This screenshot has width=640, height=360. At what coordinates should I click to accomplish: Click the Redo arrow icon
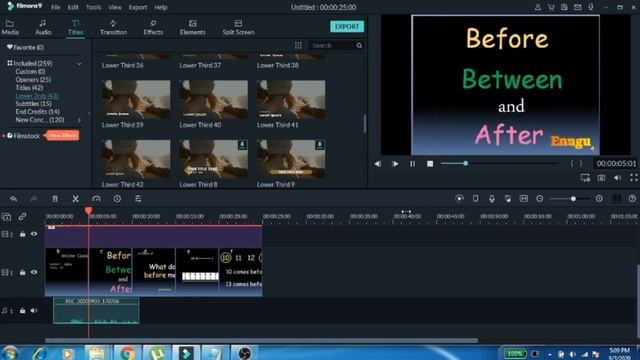tap(34, 199)
